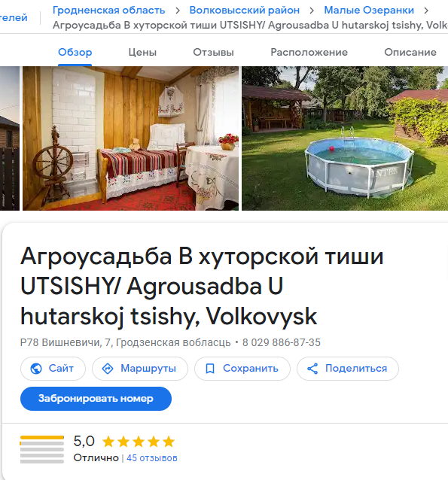Viewport: 448px width, 480px height.
Task: Click chevron after Малые Озеранки breadcrumb
Action: [426, 11]
